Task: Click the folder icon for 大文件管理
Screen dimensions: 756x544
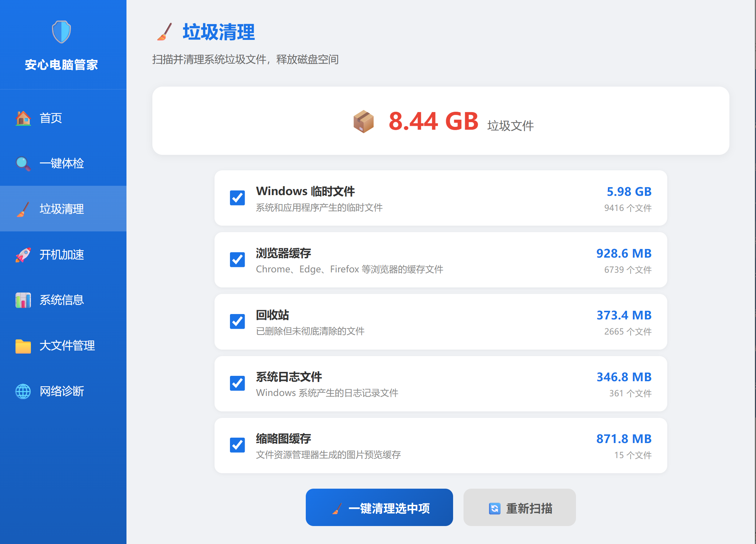Action: click(x=23, y=346)
